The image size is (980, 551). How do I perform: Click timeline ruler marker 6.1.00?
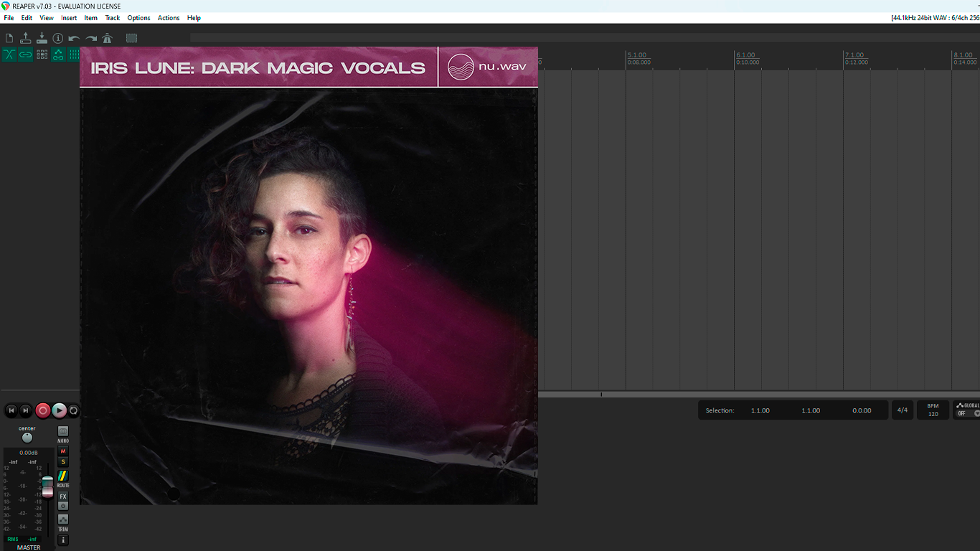tap(745, 55)
